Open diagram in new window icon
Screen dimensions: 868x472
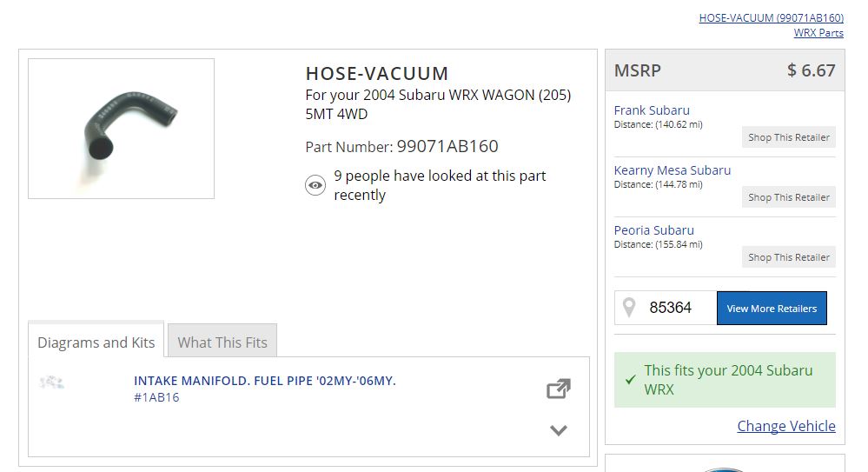(558, 389)
